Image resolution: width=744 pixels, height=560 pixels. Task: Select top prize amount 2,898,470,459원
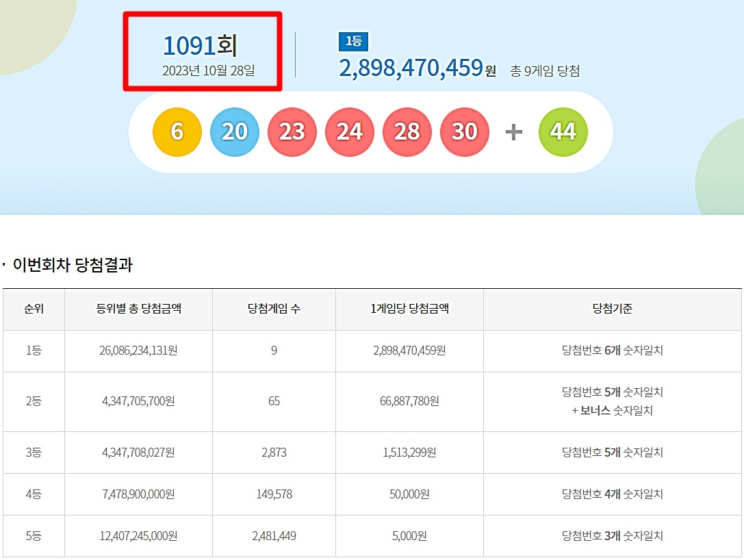point(418,68)
